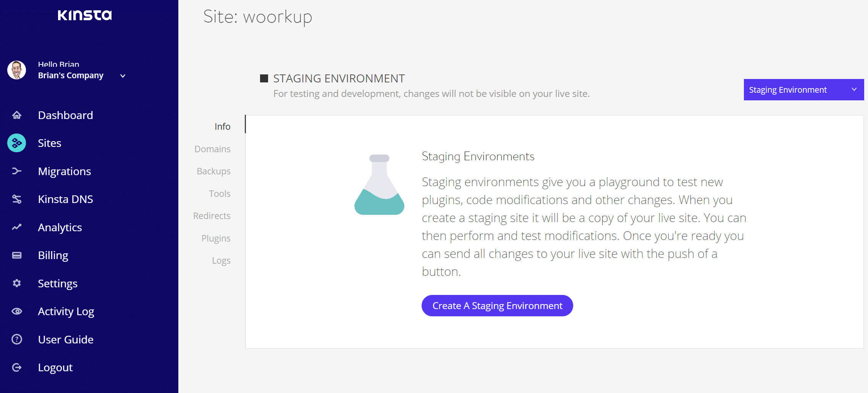Select the Tools tab
This screenshot has width=868, height=393.
pos(220,193)
